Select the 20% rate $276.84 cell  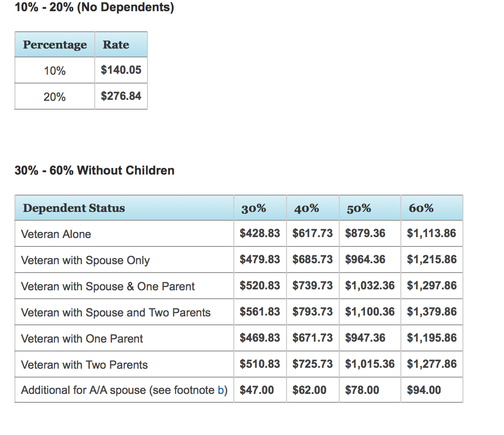click(121, 97)
